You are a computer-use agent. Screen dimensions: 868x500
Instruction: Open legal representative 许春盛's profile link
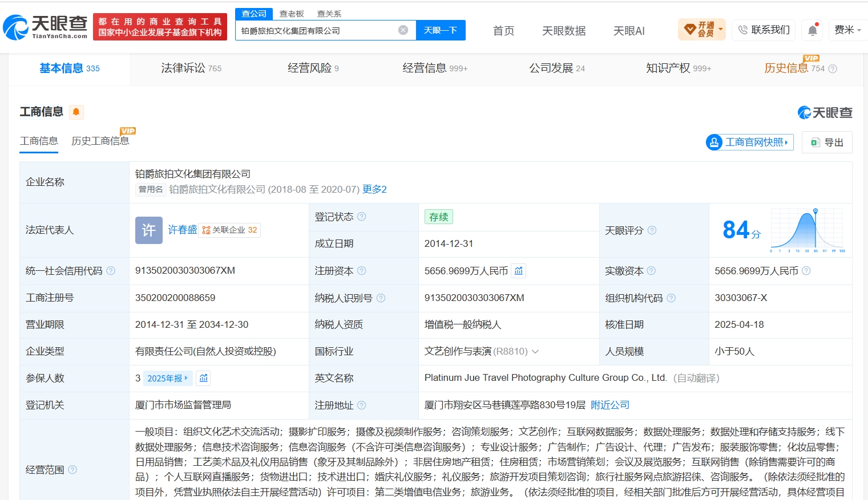(x=183, y=230)
